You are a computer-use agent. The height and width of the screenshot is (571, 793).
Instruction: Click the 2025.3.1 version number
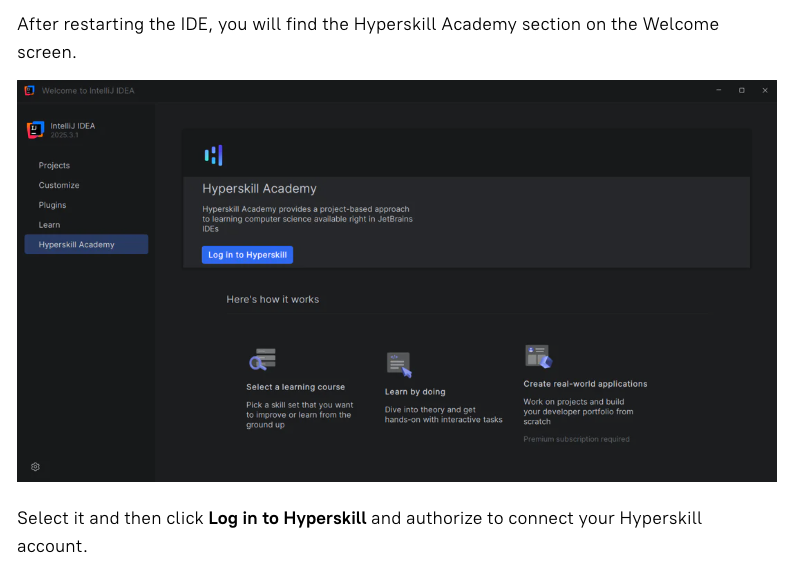64,135
